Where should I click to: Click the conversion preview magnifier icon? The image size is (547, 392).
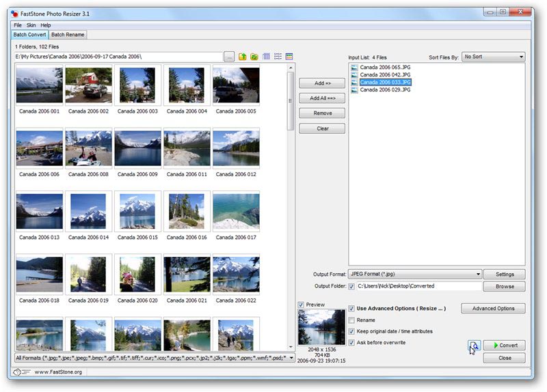[474, 346]
